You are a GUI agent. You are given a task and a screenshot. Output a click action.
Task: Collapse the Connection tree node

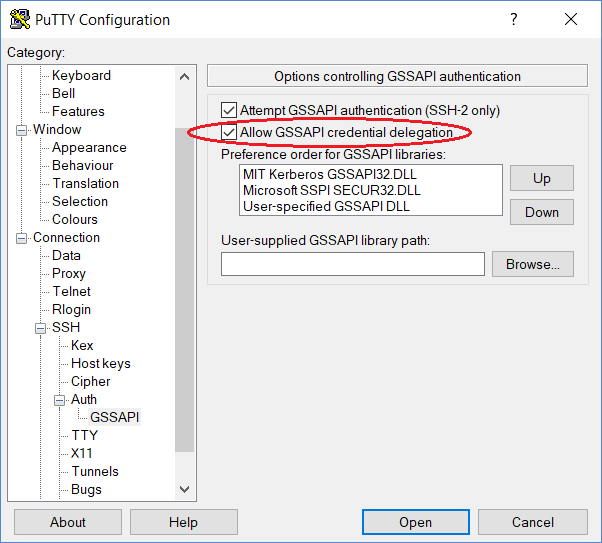pos(22,238)
